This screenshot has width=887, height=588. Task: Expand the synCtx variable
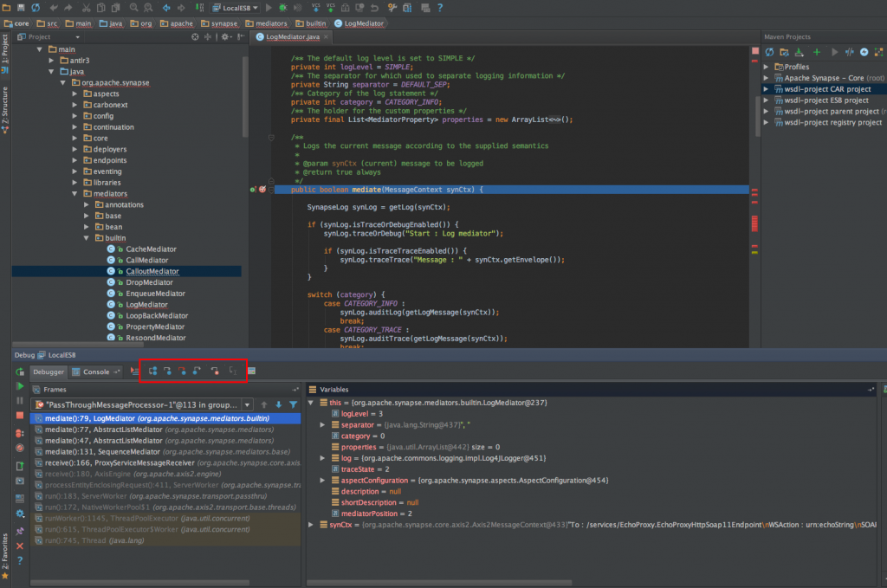311,525
